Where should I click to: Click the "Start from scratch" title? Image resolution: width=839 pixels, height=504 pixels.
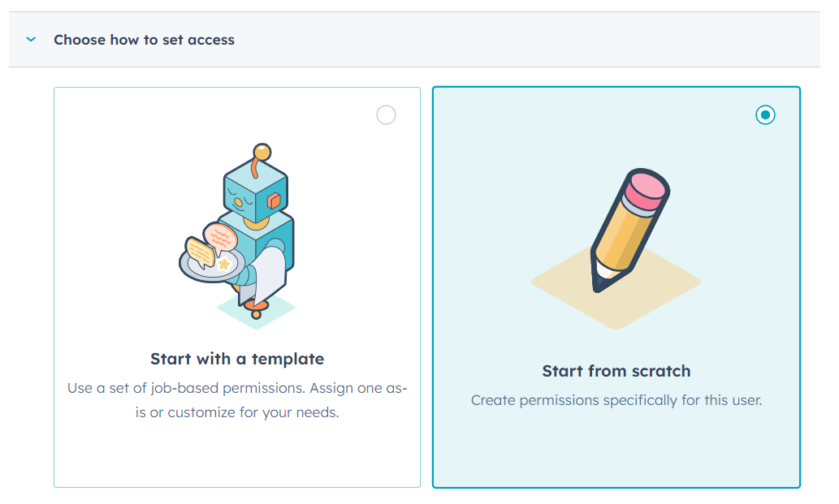coord(616,371)
